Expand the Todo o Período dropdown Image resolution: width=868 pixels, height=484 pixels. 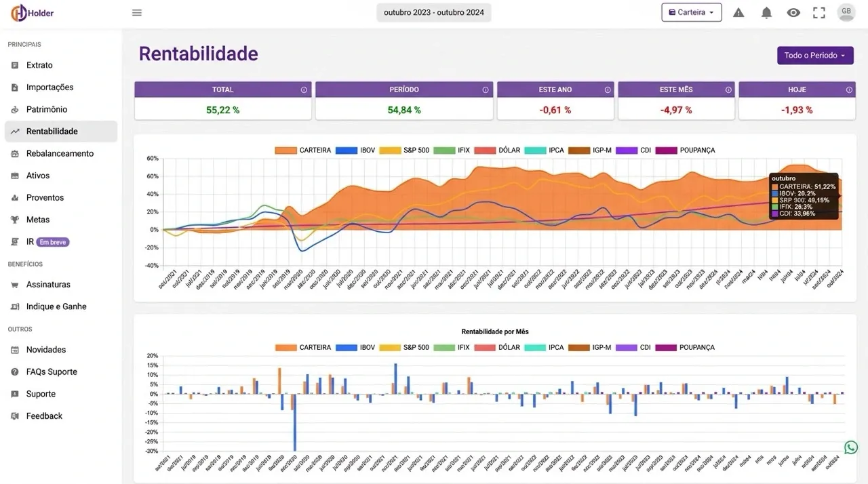coord(815,55)
